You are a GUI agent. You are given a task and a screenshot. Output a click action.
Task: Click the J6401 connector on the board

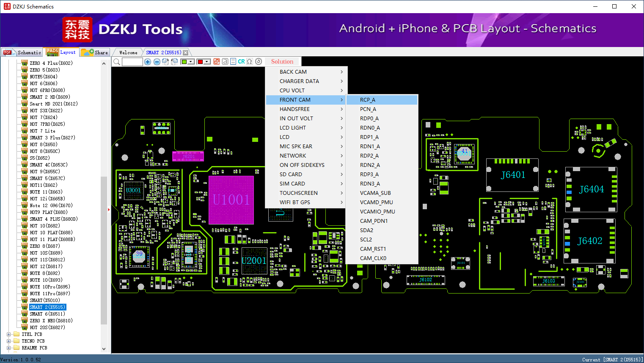coord(512,175)
